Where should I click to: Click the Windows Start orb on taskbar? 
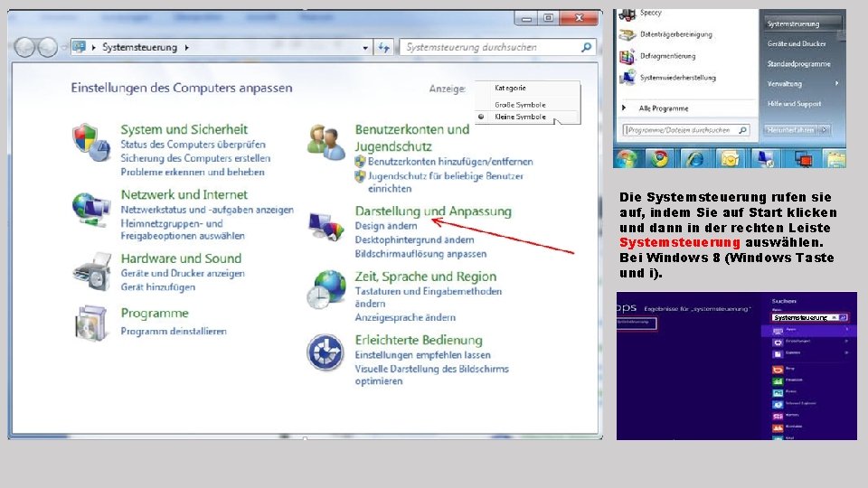pyautogui.click(x=626, y=159)
